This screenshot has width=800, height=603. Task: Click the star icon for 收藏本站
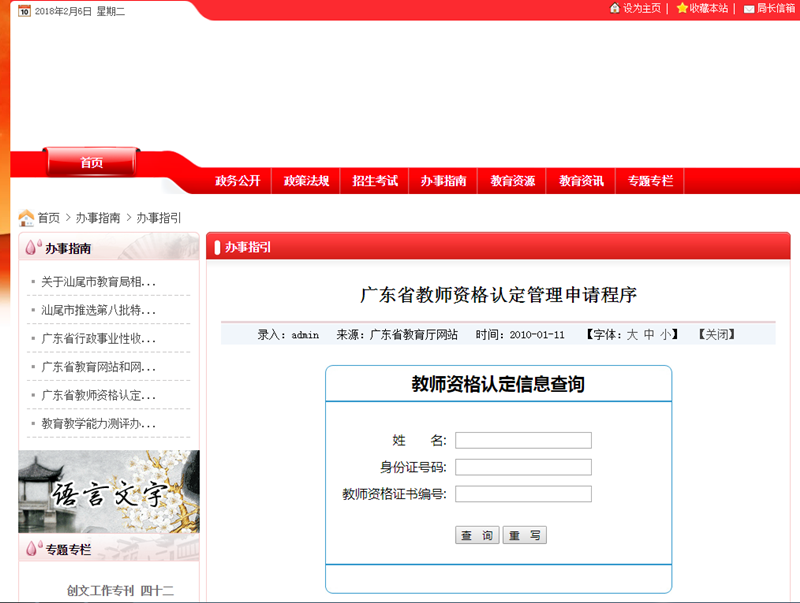(x=682, y=8)
